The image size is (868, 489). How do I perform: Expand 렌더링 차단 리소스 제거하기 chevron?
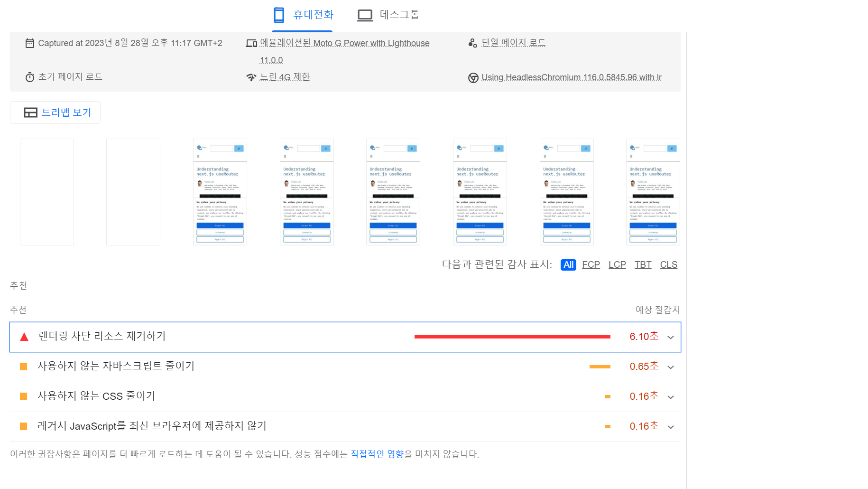click(671, 338)
